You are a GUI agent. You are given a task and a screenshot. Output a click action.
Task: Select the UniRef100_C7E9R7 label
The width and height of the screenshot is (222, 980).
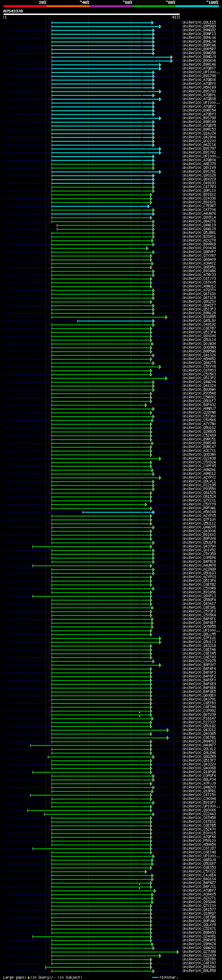point(199,206)
